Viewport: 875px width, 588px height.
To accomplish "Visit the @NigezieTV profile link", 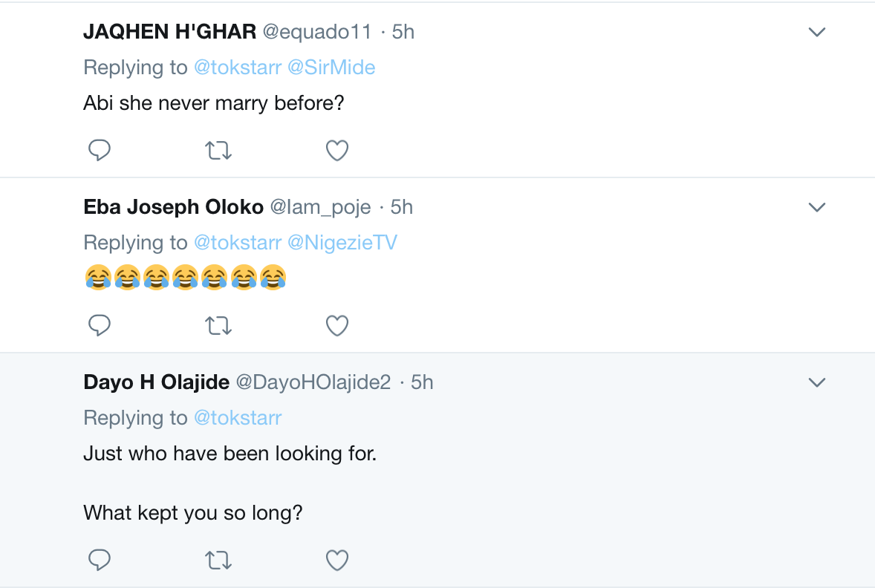I will coord(342,243).
